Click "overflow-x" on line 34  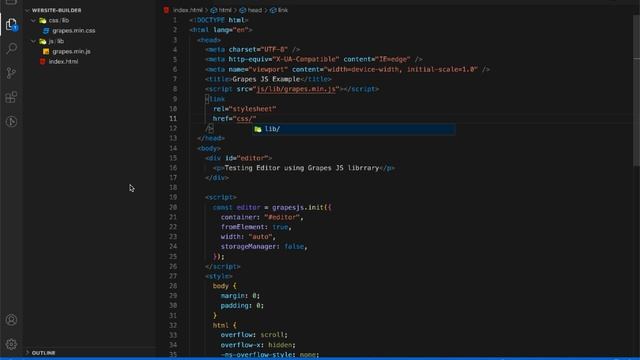[240, 345]
